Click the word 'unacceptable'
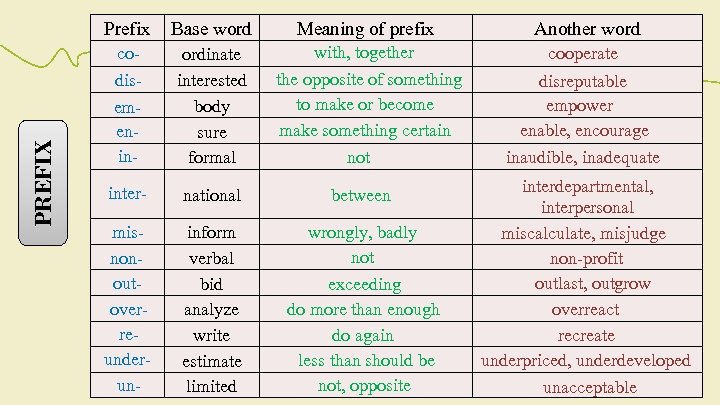Image resolution: width=720 pixels, height=405 pixels. pyautogui.click(x=589, y=387)
